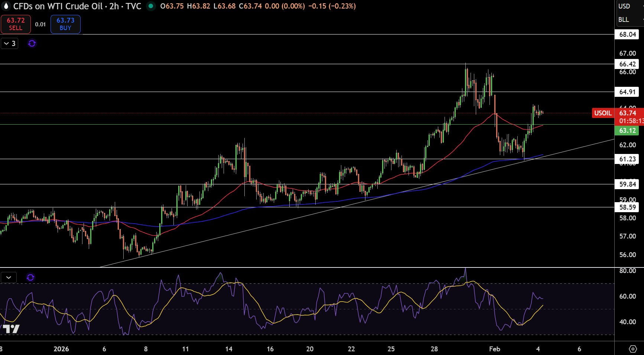Click the 63.73 BUY button

click(x=65, y=24)
